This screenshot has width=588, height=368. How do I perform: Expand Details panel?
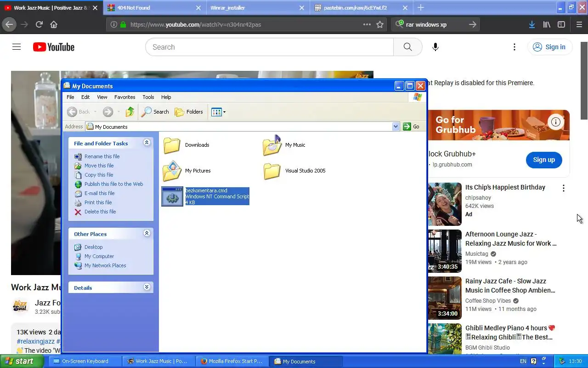coord(147,287)
